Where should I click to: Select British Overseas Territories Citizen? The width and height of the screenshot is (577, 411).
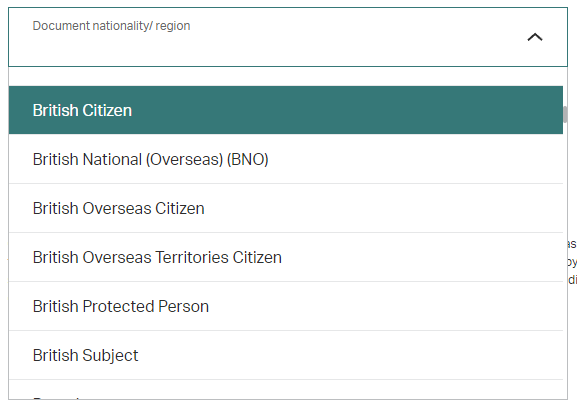(286, 257)
